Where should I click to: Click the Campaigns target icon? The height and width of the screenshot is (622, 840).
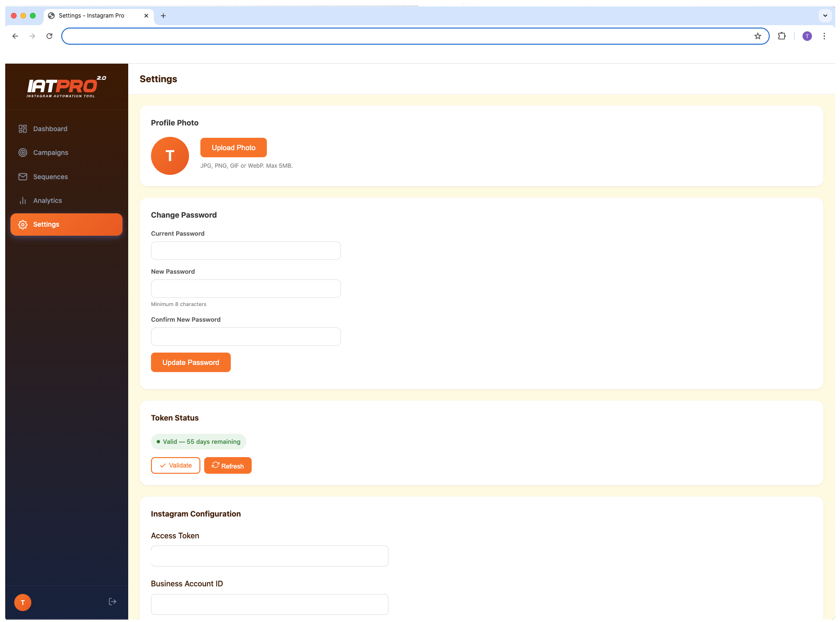tap(23, 153)
